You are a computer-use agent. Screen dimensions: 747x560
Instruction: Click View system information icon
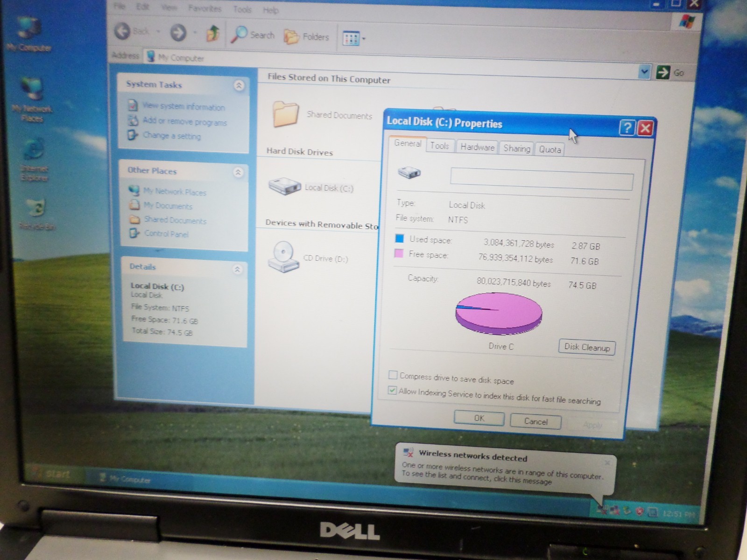click(x=133, y=105)
